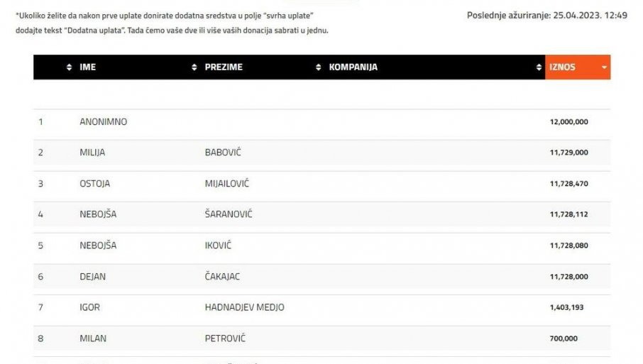The width and height of the screenshot is (643, 364).
Task: Click the sort icon beside PREZIME
Action: click(194, 67)
